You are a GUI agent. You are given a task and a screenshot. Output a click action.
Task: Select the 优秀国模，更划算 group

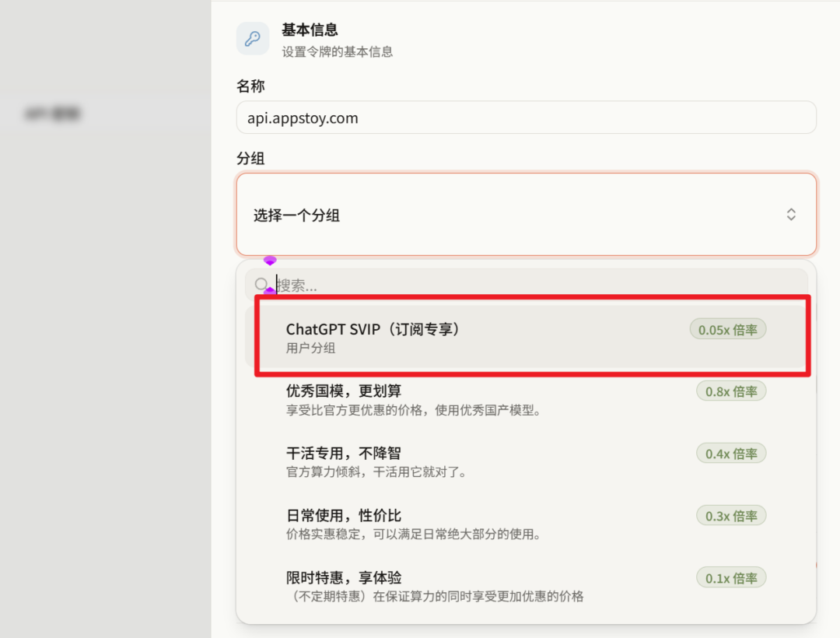[526, 400]
